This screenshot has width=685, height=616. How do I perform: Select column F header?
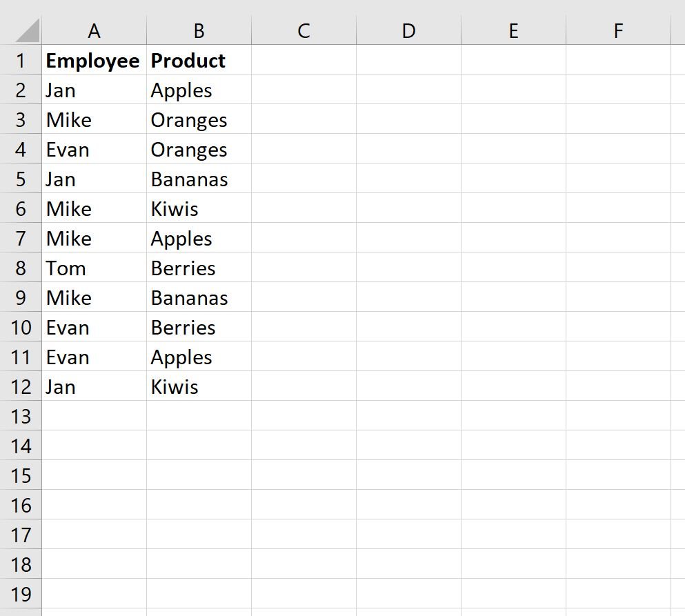pyautogui.click(x=618, y=30)
